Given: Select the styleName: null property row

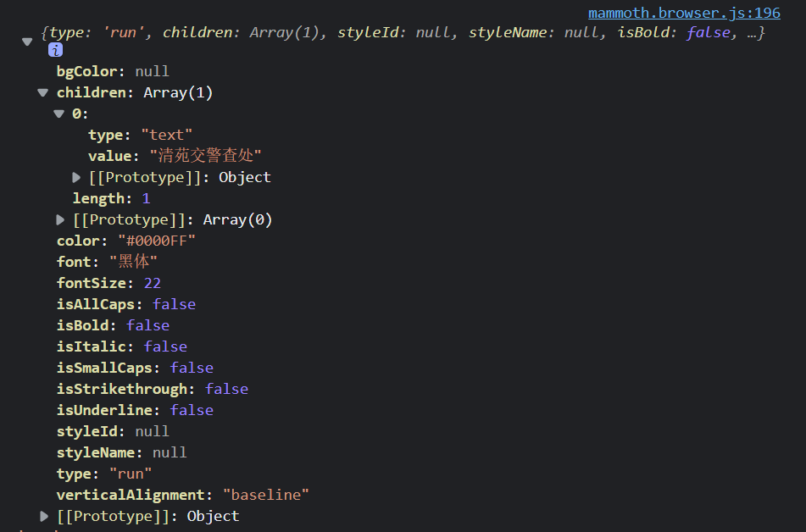Looking at the screenshot, I should pyautogui.click(x=121, y=452).
